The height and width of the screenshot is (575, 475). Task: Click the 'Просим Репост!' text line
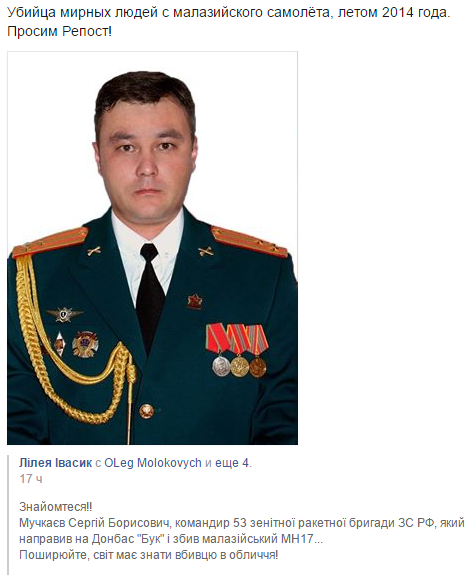pyautogui.click(x=59, y=32)
